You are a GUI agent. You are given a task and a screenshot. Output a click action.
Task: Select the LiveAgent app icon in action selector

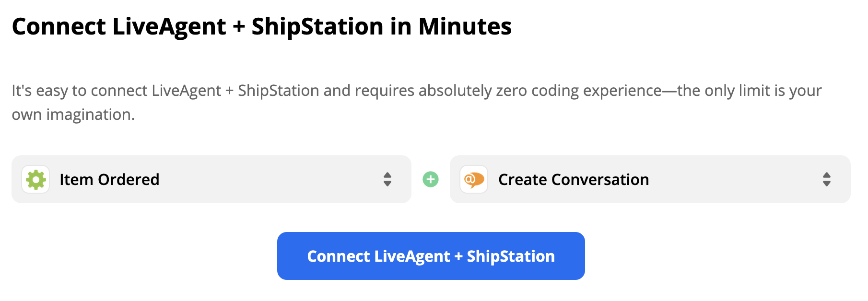(x=474, y=179)
